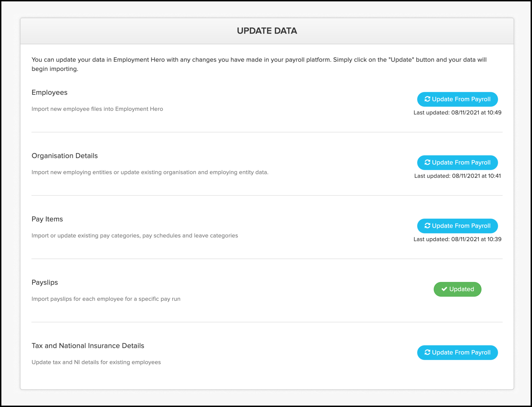Click the Pay Items last updated 10:39 timestamp

coord(457,239)
